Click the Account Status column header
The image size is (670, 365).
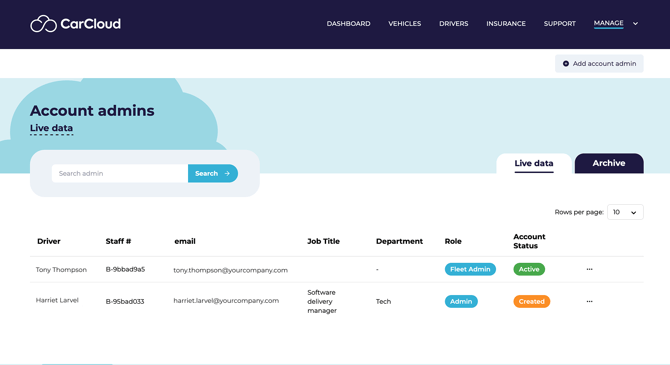click(529, 241)
